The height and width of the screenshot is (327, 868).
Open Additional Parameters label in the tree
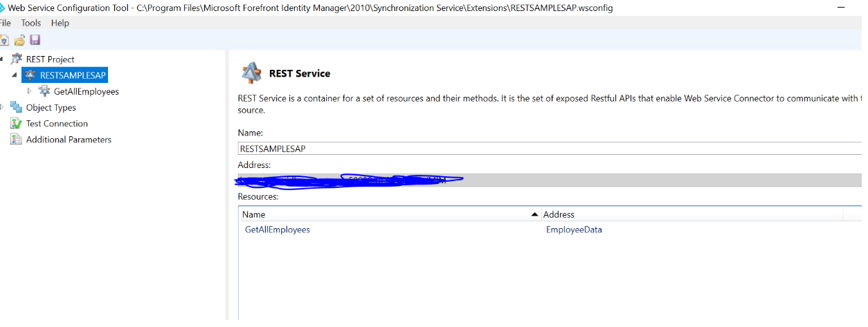coord(69,140)
